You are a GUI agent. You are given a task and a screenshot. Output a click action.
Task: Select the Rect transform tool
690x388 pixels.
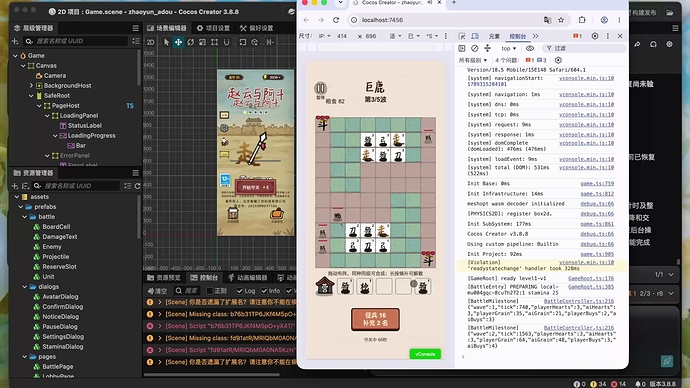tap(214, 42)
